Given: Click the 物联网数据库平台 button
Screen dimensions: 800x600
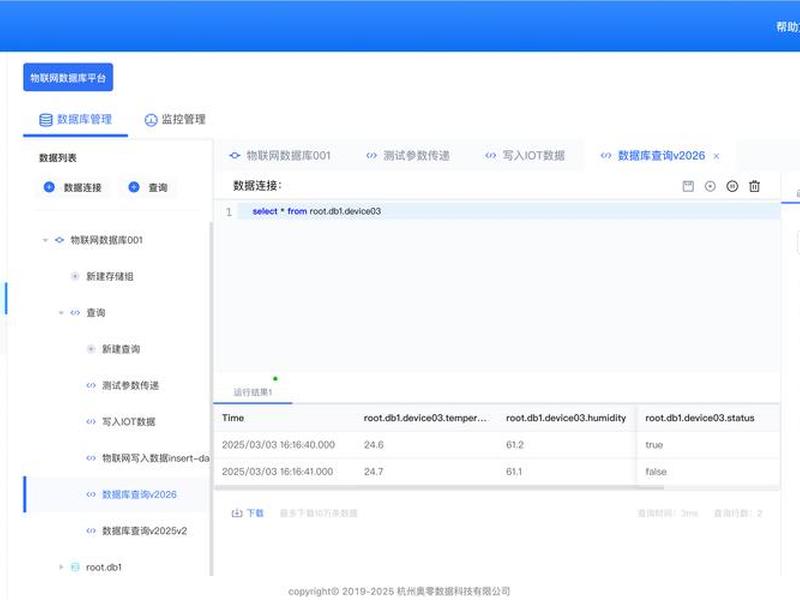Looking at the screenshot, I should pyautogui.click(x=68, y=78).
